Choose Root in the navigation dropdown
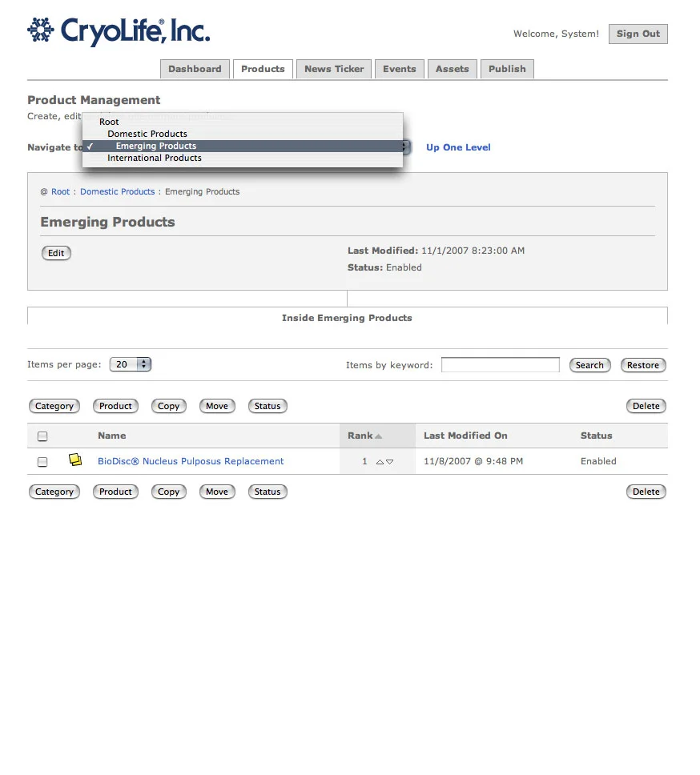This screenshot has width=700, height=775. click(x=242, y=122)
